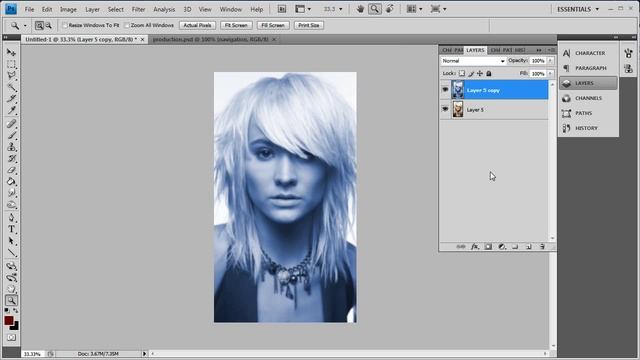
Task: Select the Crop tool
Action: click(x=11, y=98)
